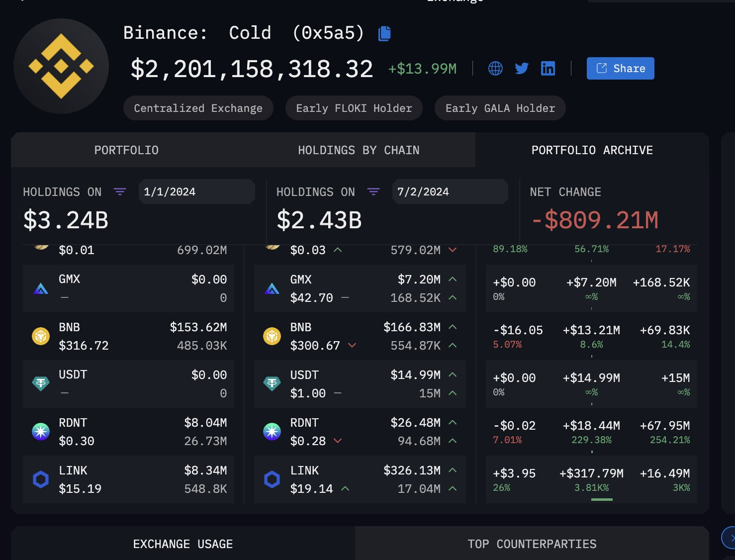
Task: Open the LinkedIn profile icon
Action: 548,68
